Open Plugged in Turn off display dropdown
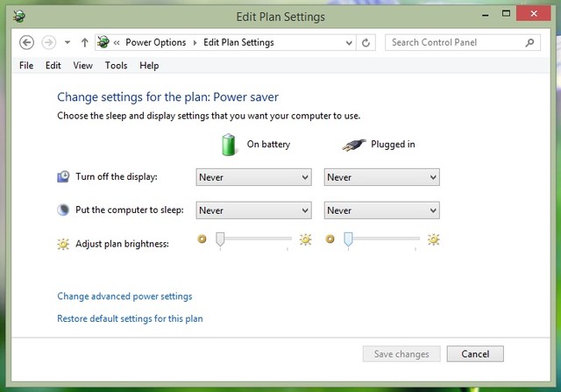This screenshot has width=561, height=392. pos(382,177)
